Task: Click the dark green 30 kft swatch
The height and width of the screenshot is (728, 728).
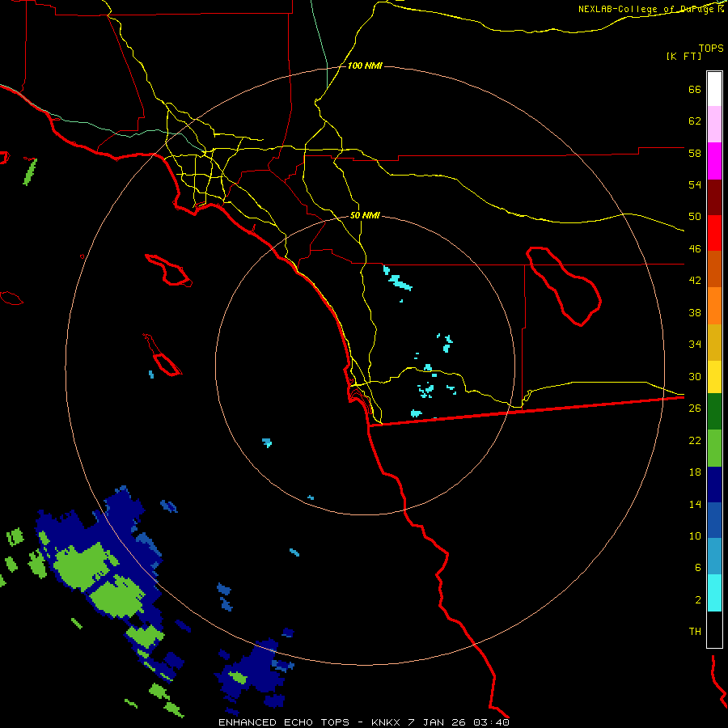Action: [714, 412]
